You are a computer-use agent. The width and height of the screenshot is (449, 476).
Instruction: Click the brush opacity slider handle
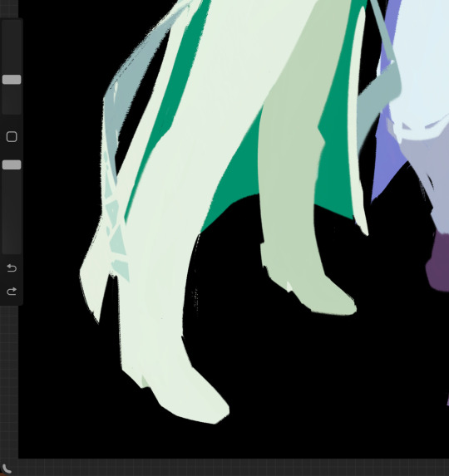[x=12, y=164]
